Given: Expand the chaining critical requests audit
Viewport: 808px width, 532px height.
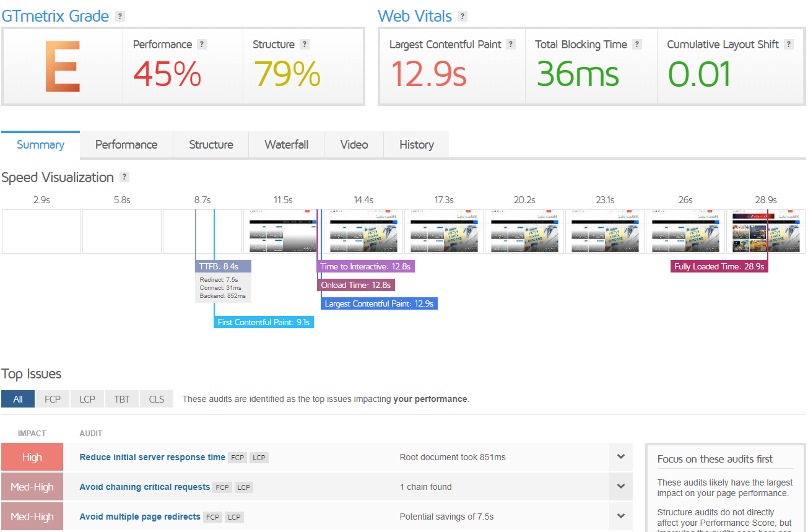Looking at the screenshot, I should [620, 487].
